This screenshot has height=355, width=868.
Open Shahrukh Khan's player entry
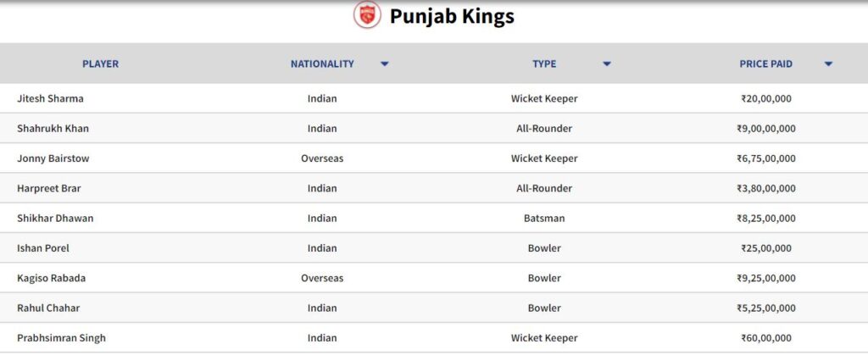[x=53, y=128]
